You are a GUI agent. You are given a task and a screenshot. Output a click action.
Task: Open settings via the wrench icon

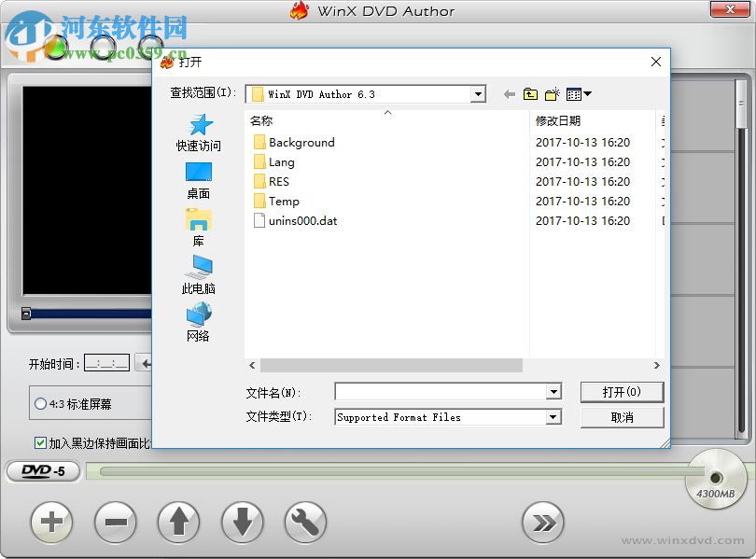pos(305,523)
